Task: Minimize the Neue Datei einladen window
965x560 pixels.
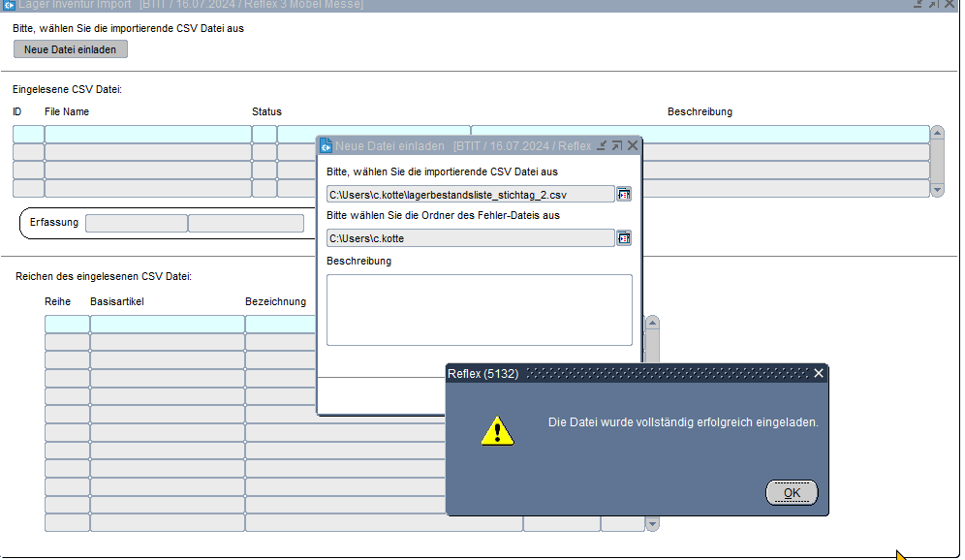Action: 602,145
